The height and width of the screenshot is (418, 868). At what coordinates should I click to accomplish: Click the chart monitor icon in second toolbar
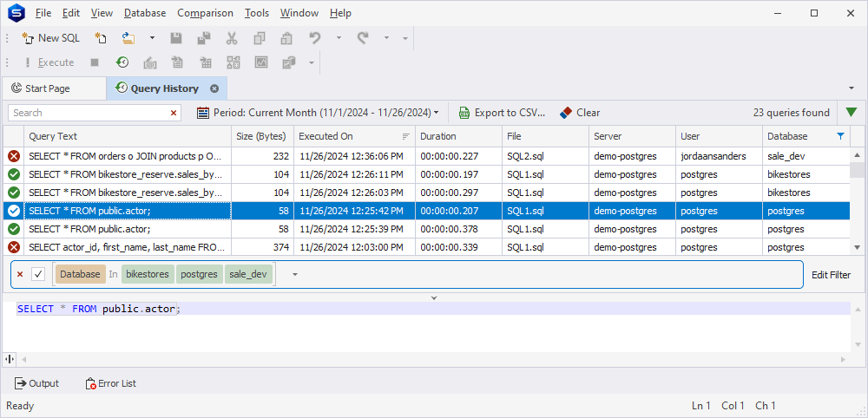(x=261, y=62)
